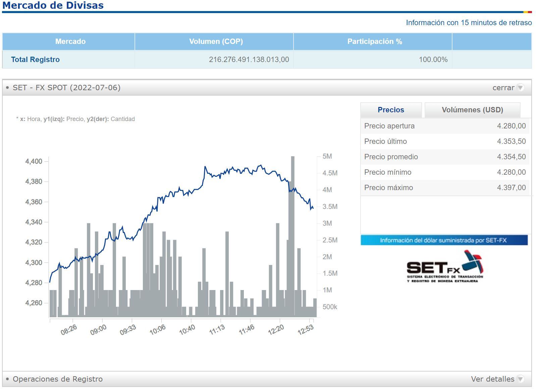
Task: Click the Precio último value 4.353,50
Action: click(511, 142)
